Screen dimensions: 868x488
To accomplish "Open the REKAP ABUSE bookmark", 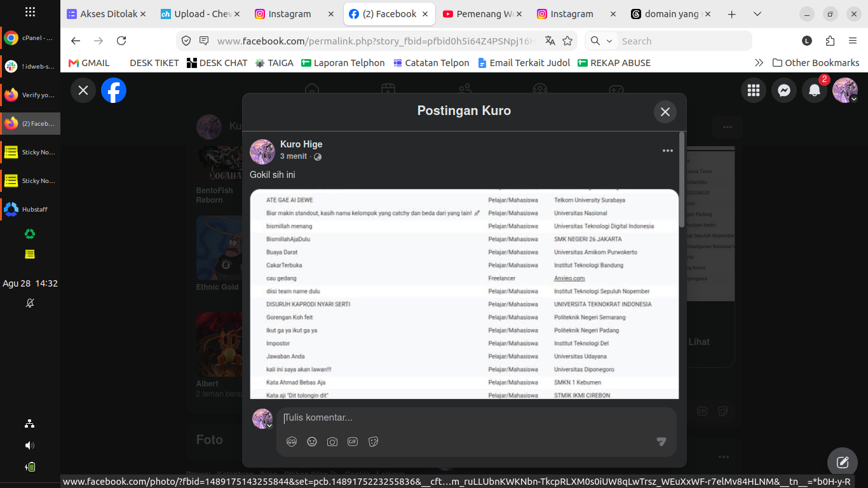I will (614, 63).
